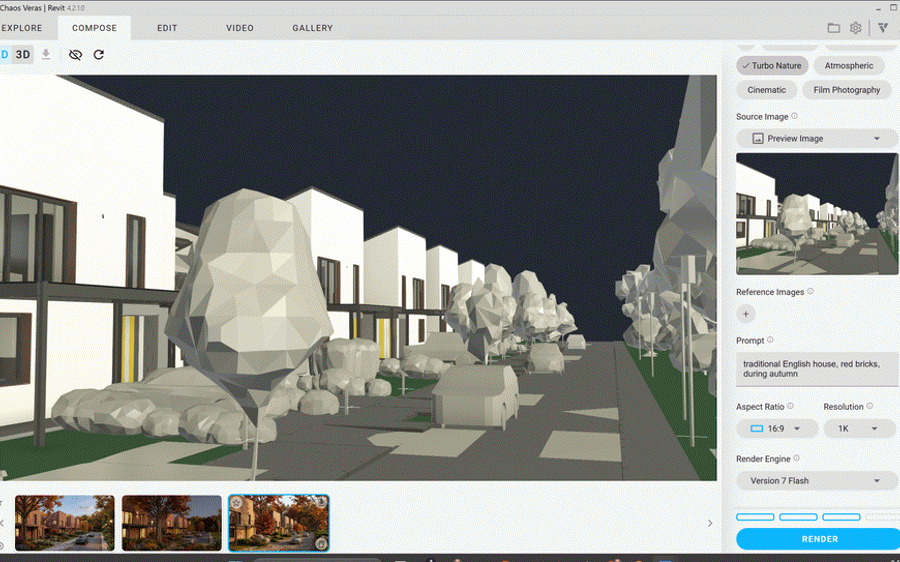Open the first autumn street render thumbnail
The width and height of the screenshot is (900, 562).
[x=64, y=523]
